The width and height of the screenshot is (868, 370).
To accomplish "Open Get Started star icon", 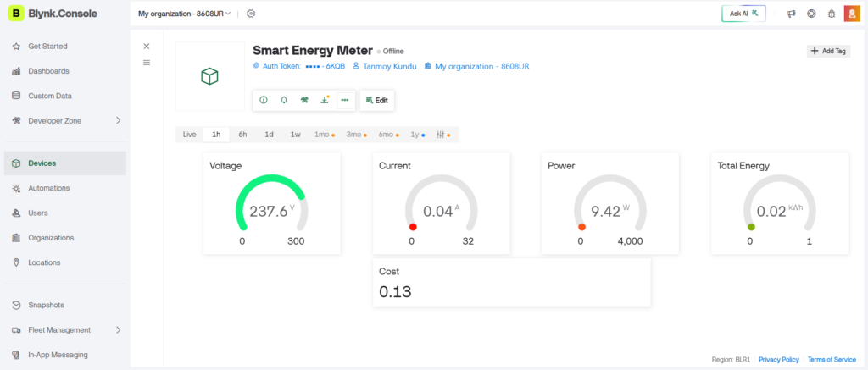I will (x=17, y=47).
